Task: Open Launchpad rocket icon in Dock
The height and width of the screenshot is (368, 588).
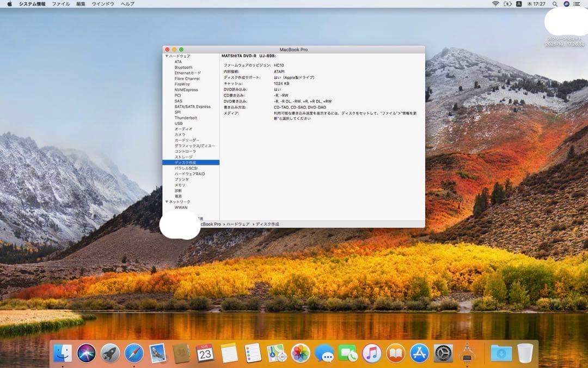Action: point(110,353)
